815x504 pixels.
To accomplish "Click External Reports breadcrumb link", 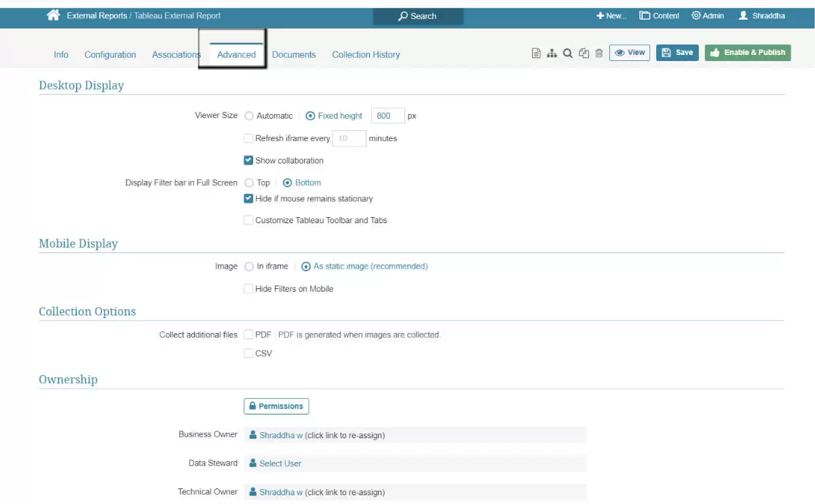I will [97, 16].
